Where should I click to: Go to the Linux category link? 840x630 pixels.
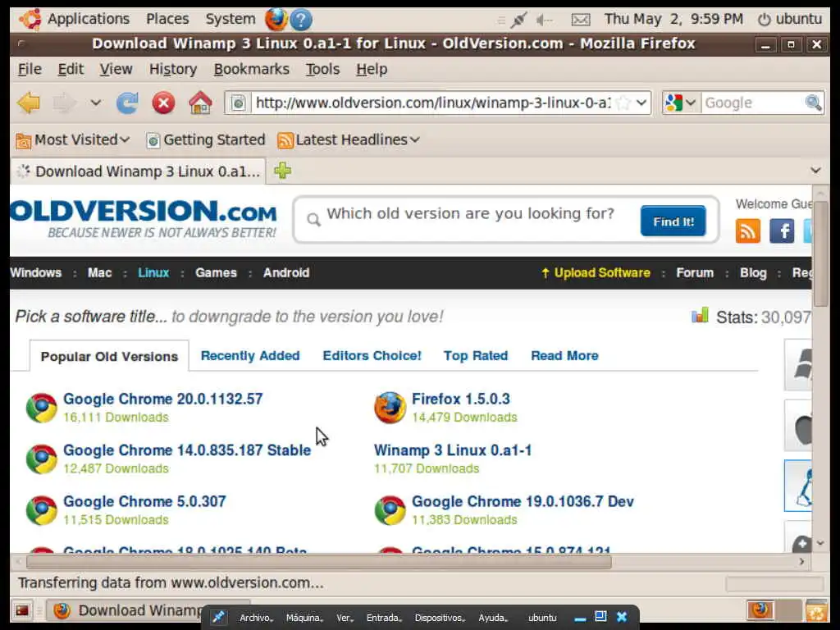click(153, 272)
